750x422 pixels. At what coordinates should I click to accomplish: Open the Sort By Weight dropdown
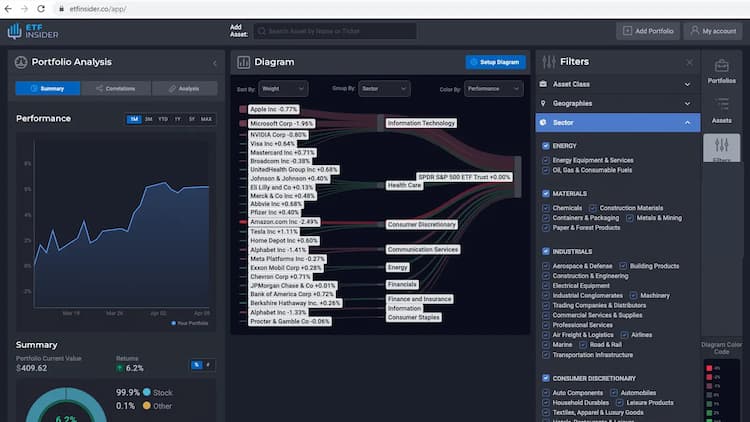click(283, 89)
